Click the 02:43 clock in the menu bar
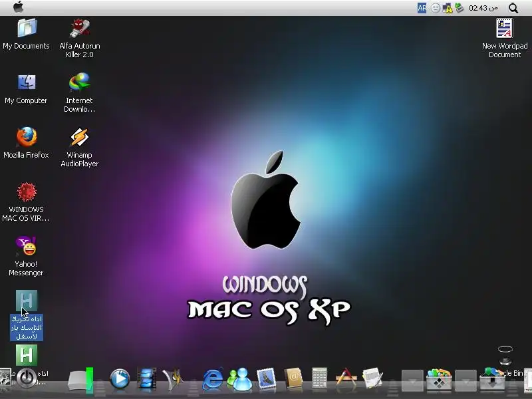532x399 pixels. click(x=483, y=8)
